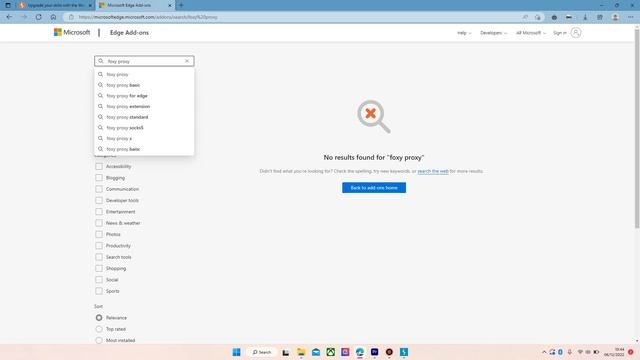Tick the Communication checkbox
The width and height of the screenshot is (640, 360).
click(99, 189)
